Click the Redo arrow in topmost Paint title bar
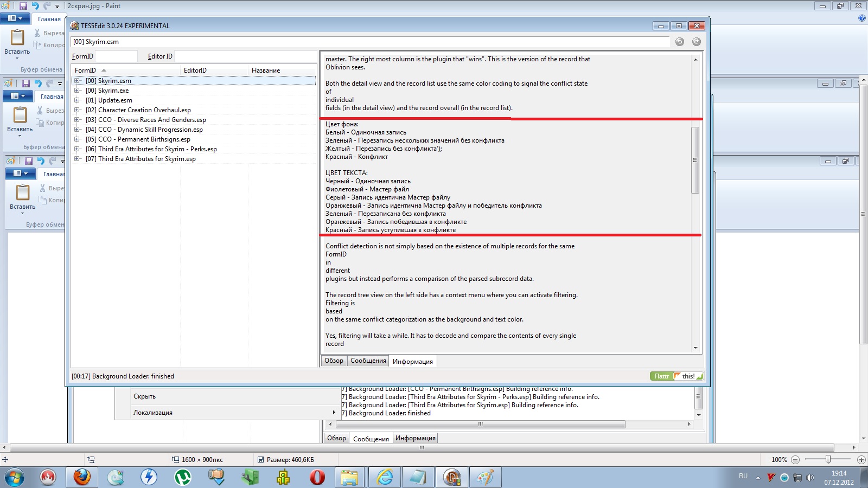The width and height of the screenshot is (868, 488). (x=47, y=6)
